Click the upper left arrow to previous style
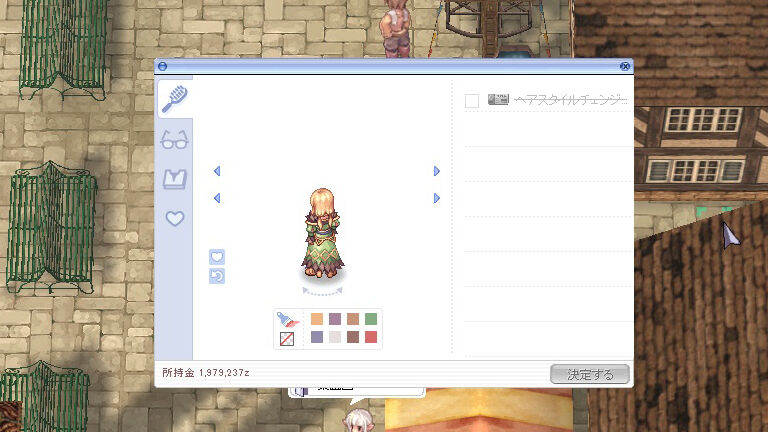768x432 pixels. [x=217, y=171]
